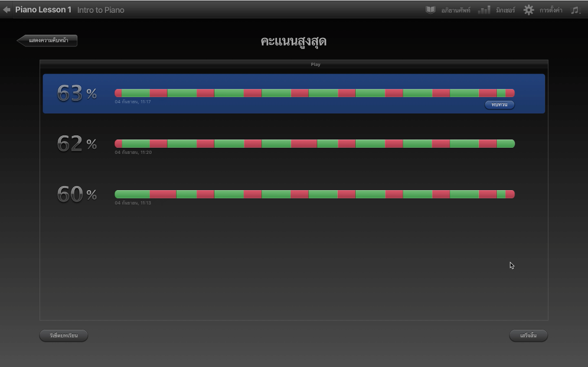Select the 63% score row
Image resolution: width=588 pixels, height=367 pixels.
pyautogui.click(x=294, y=94)
